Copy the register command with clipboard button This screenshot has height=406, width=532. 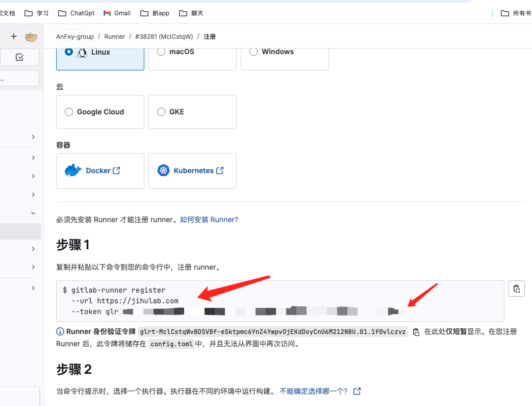click(x=516, y=289)
